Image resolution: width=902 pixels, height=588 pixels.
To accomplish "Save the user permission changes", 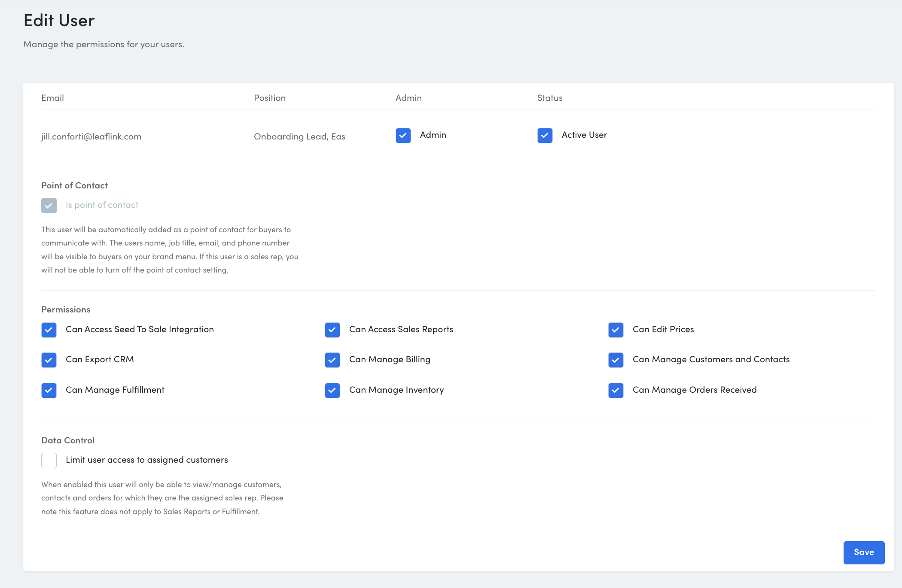I will coord(864,552).
